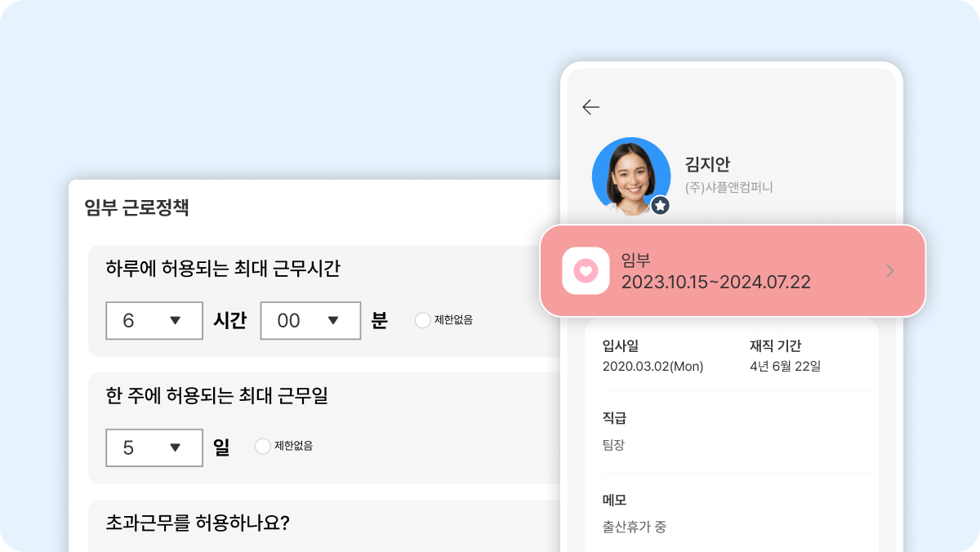Click 하루에 허용되는 최대 근무시간 label

(223, 268)
